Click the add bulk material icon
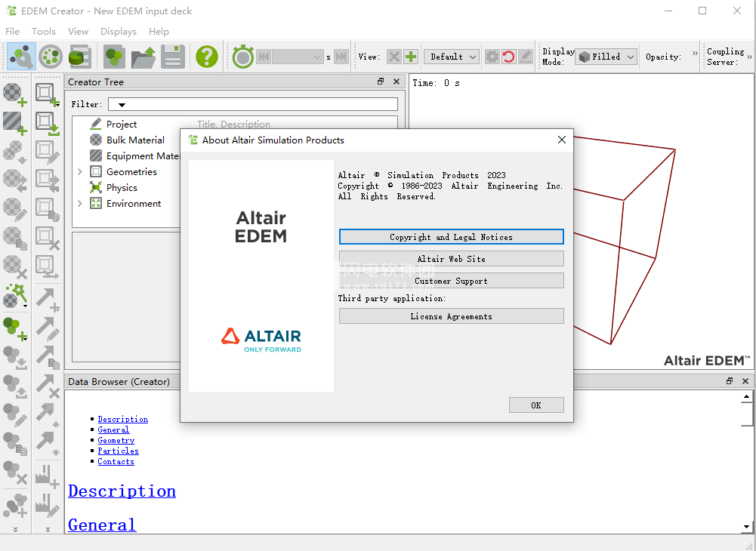This screenshot has width=756, height=551. pyautogui.click(x=15, y=94)
